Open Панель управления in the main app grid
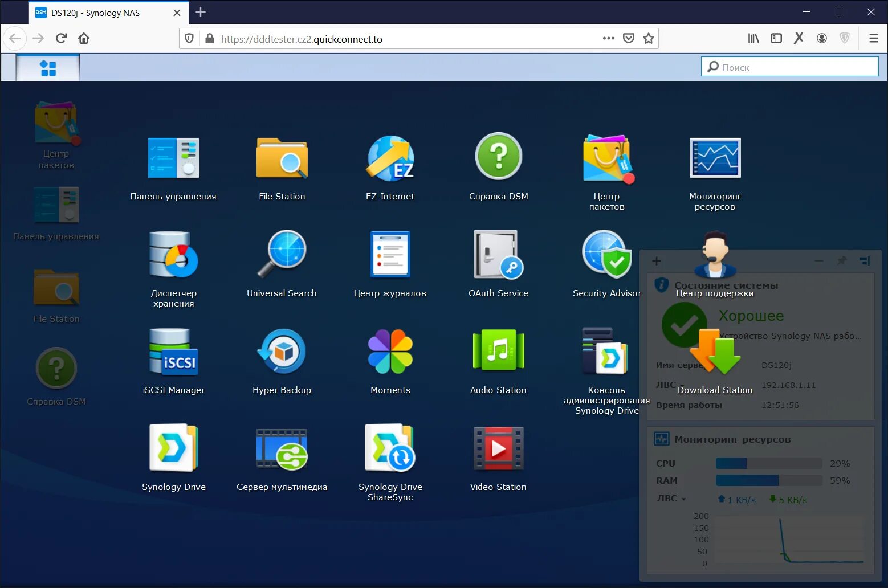The width and height of the screenshot is (888, 588). [173, 158]
